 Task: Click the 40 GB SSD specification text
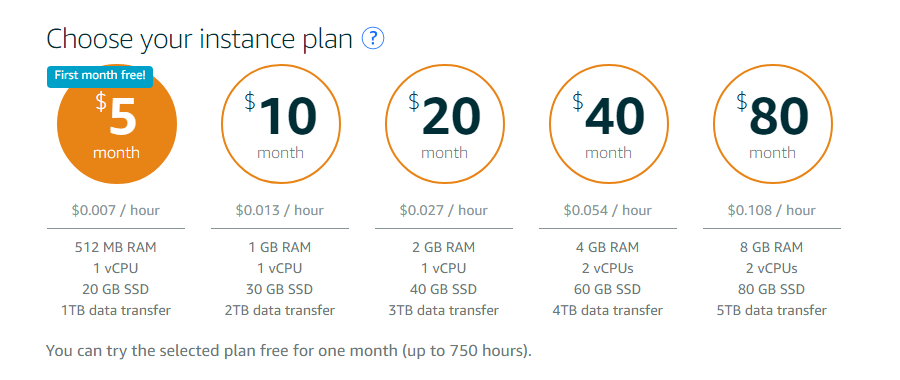pos(444,289)
